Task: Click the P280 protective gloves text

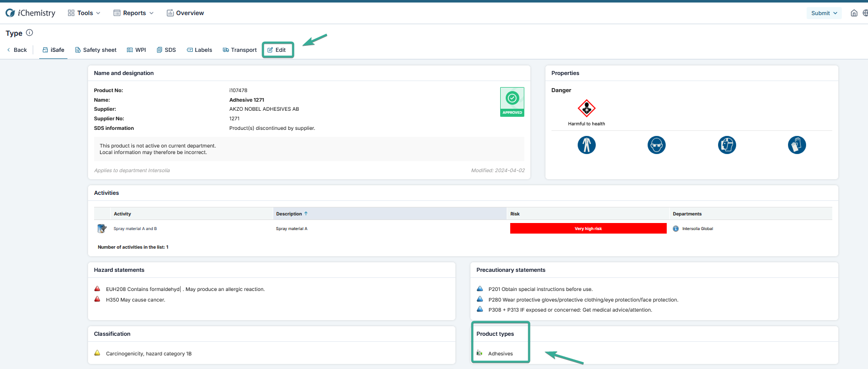Action: [583, 300]
